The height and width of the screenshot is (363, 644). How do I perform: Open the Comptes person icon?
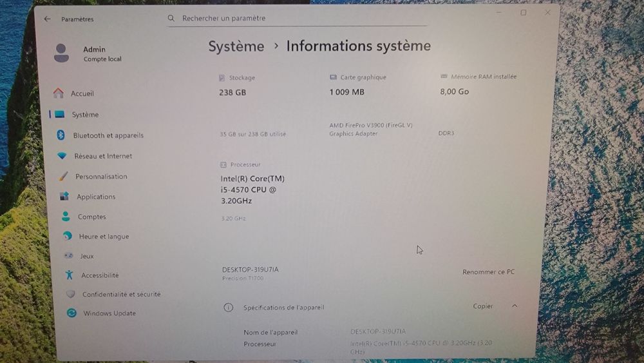click(66, 216)
